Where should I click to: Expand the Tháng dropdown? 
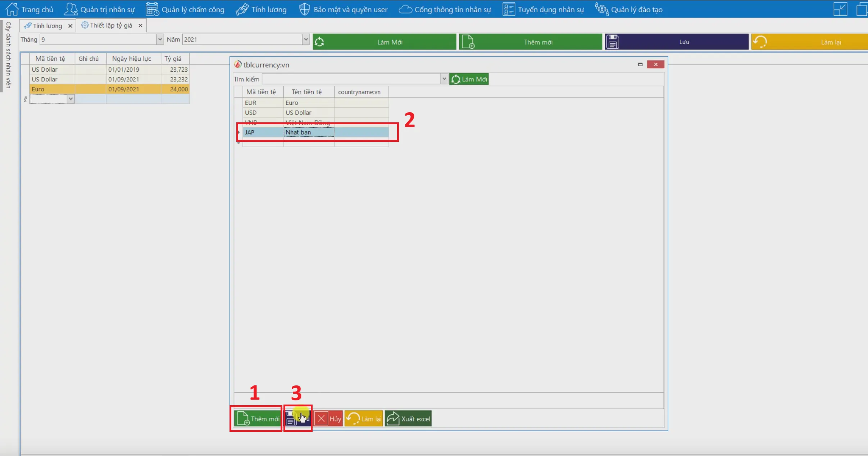coord(160,40)
